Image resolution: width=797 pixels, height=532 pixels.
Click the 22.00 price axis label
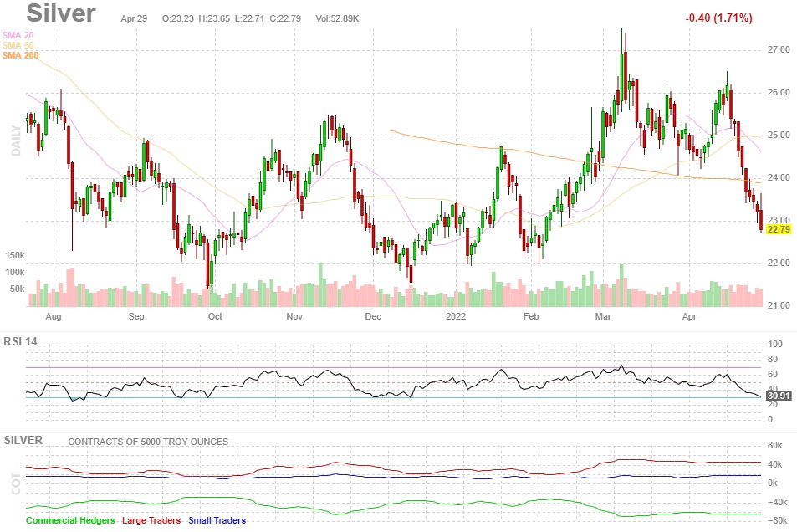point(779,263)
